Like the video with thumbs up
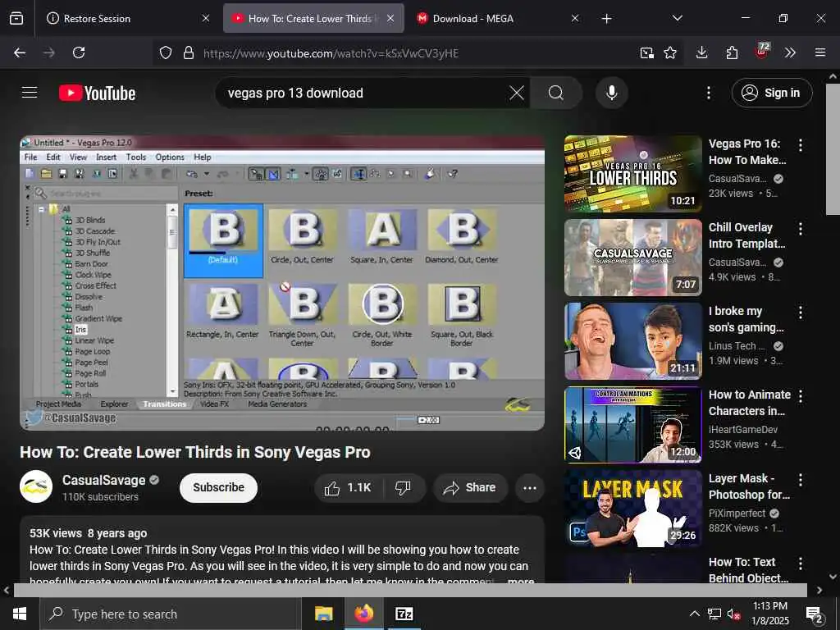Screen dimensions: 840x630 click(347, 487)
